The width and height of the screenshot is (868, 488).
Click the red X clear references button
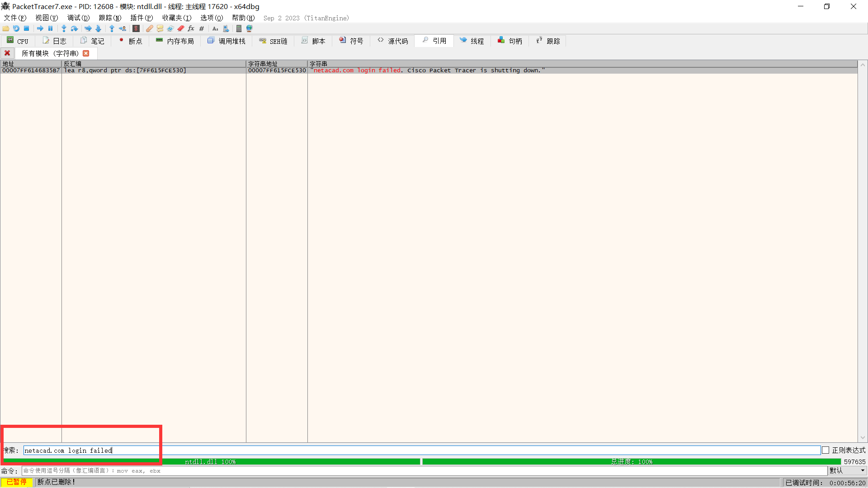tap(7, 53)
